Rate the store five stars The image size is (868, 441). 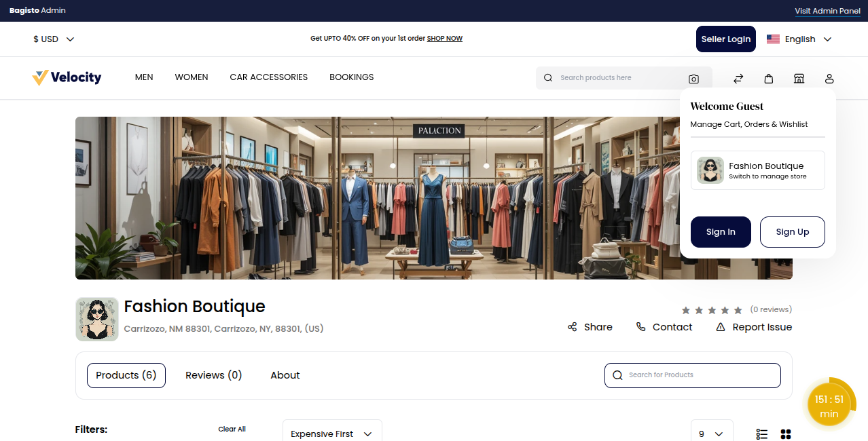click(x=739, y=309)
